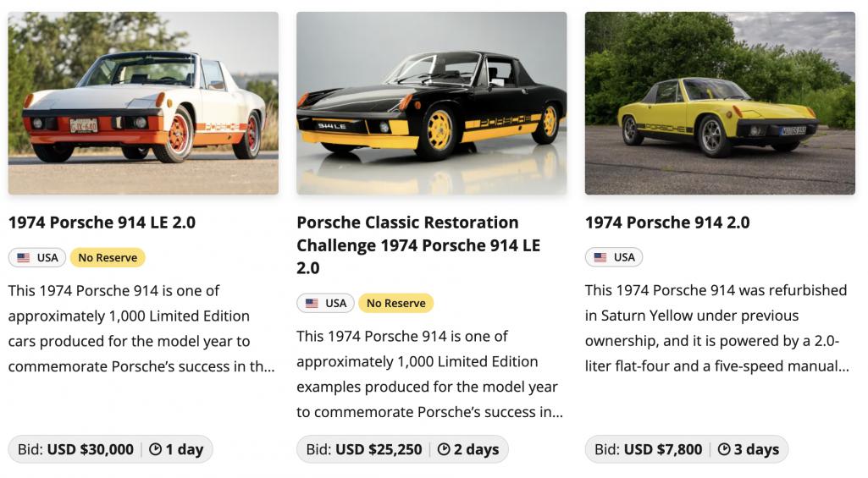Open the 1974 Porsche 914 2.0 title
Screen dimensions: 868x478
[667, 223]
